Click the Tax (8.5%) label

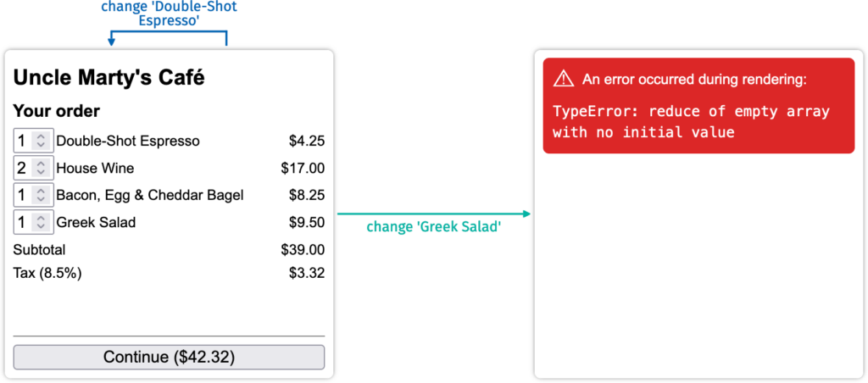tap(47, 273)
